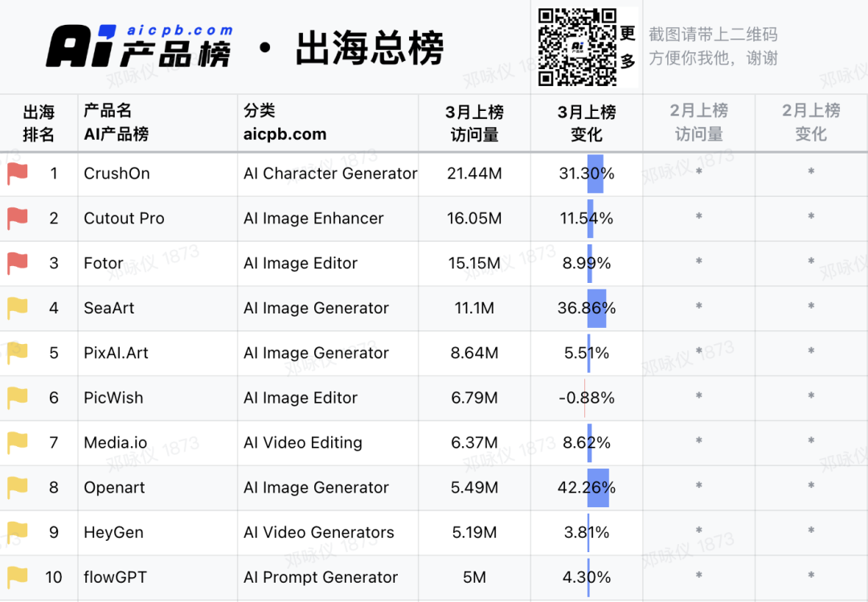Image resolution: width=868 pixels, height=602 pixels.
Task: Open the CrushOn product entry
Action: 117,173
